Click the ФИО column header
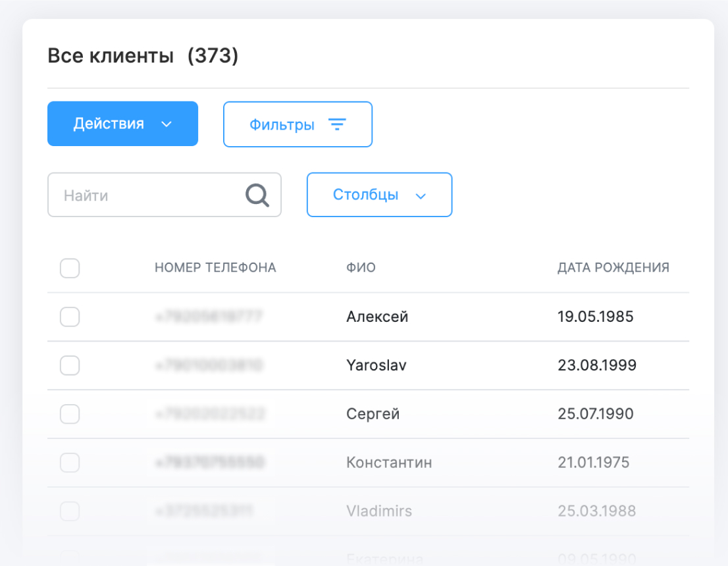 click(x=361, y=268)
